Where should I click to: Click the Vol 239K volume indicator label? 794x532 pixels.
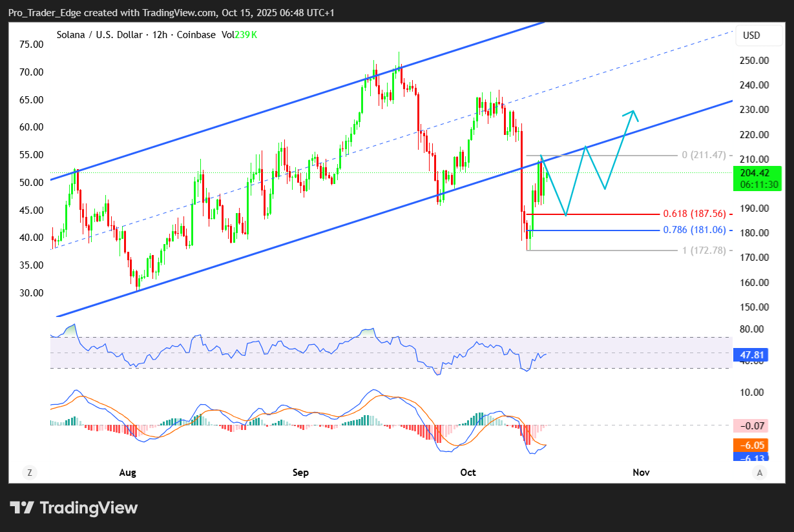tap(239, 35)
